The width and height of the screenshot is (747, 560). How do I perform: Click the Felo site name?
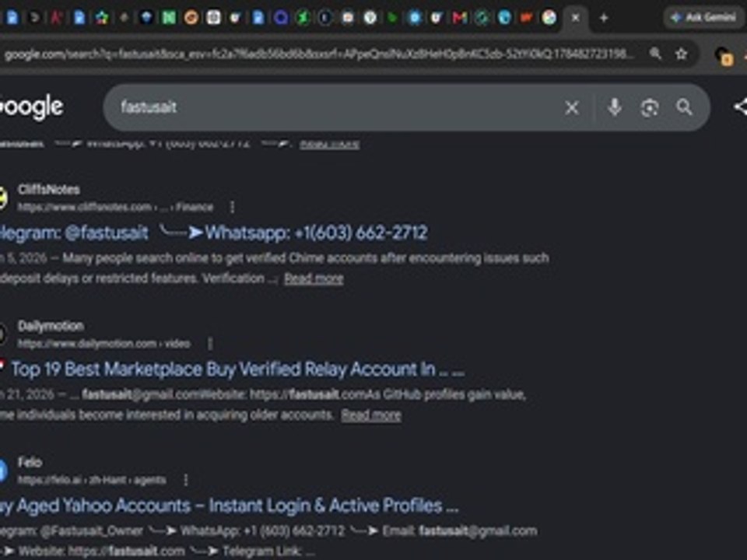[30, 462]
